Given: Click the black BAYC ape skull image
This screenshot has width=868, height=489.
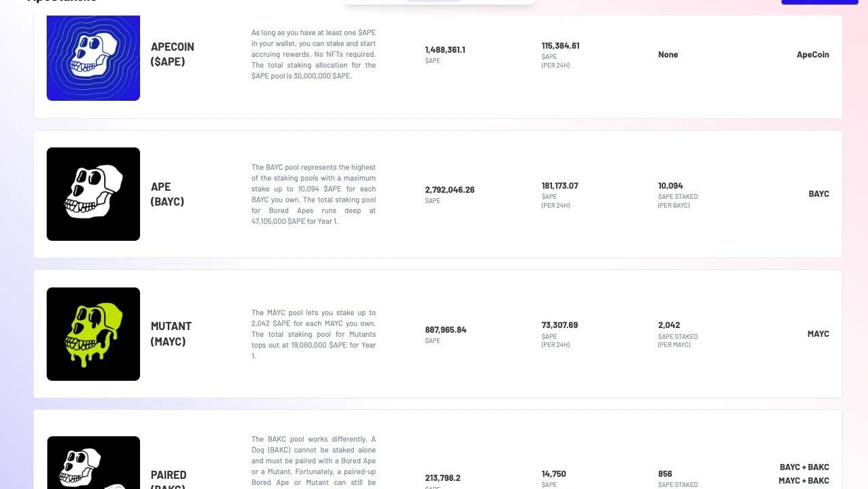Looking at the screenshot, I should (93, 194).
